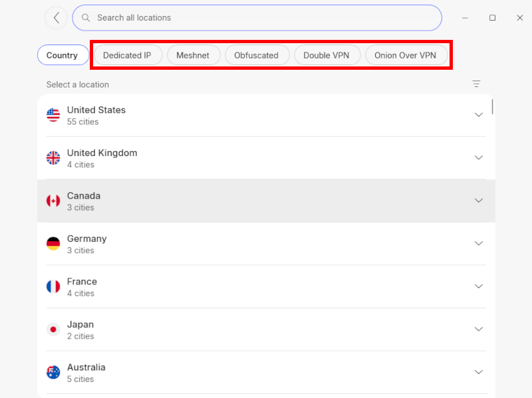Click the location list scrollbar thumb

tap(492, 107)
